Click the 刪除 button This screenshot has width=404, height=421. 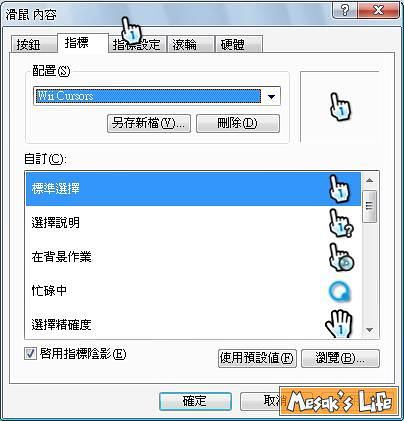238,123
